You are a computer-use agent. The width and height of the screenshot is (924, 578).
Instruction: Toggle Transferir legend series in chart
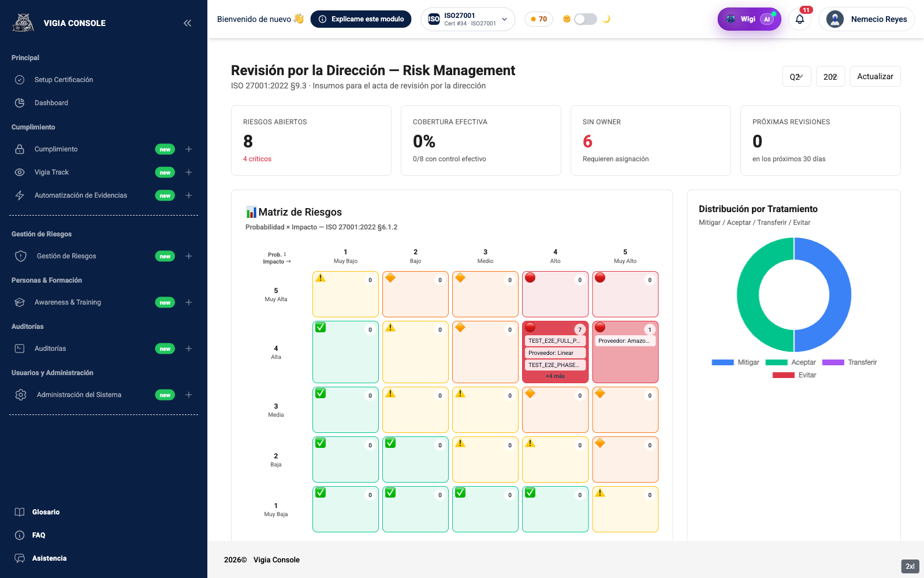coord(850,362)
